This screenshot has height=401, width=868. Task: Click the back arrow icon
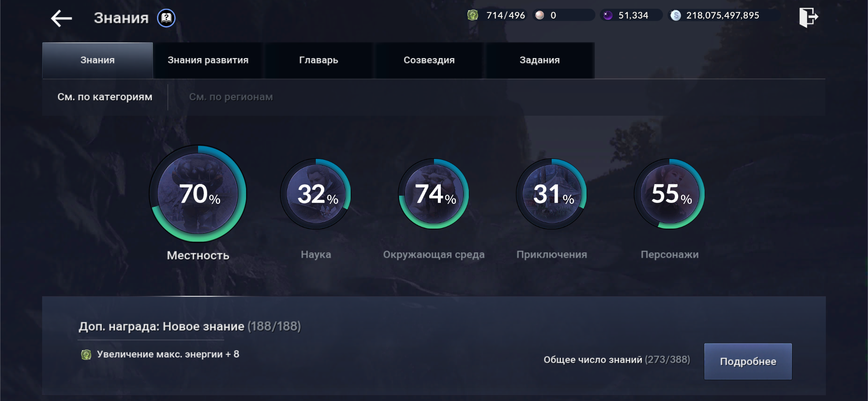[x=62, y=18]
